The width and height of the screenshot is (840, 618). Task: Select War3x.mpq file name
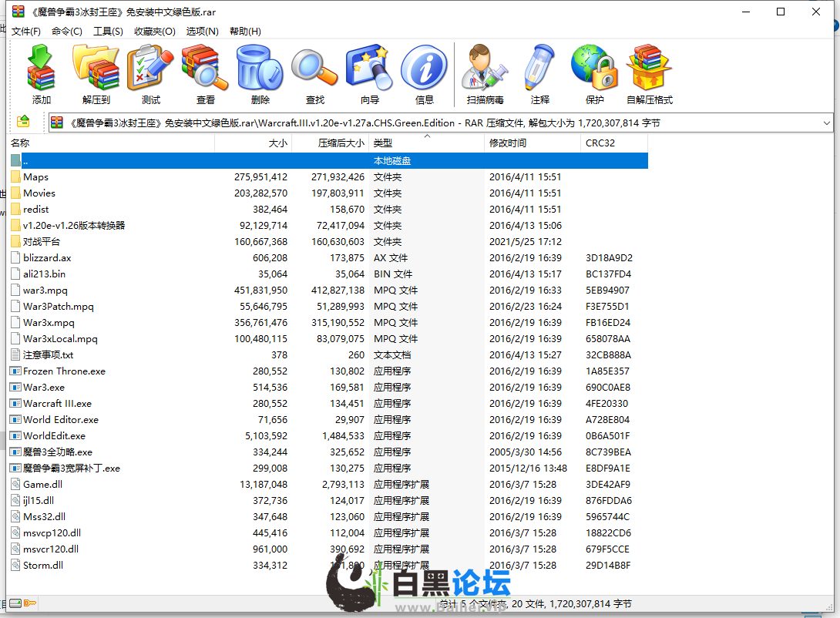click(x=49, y=322)
